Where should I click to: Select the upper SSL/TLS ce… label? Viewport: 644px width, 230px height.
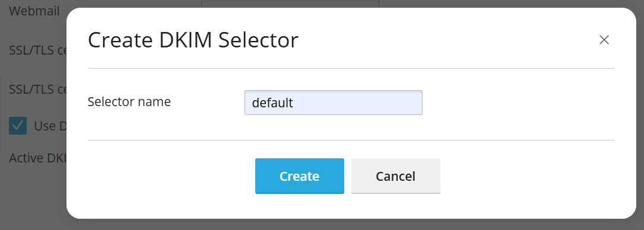pyautogui.click(x=37, y=50)
